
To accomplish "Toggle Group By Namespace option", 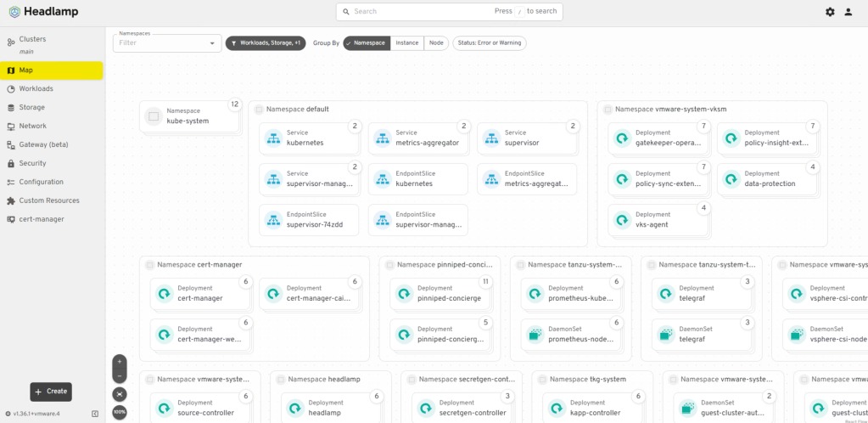I will (x=367, y=43).
